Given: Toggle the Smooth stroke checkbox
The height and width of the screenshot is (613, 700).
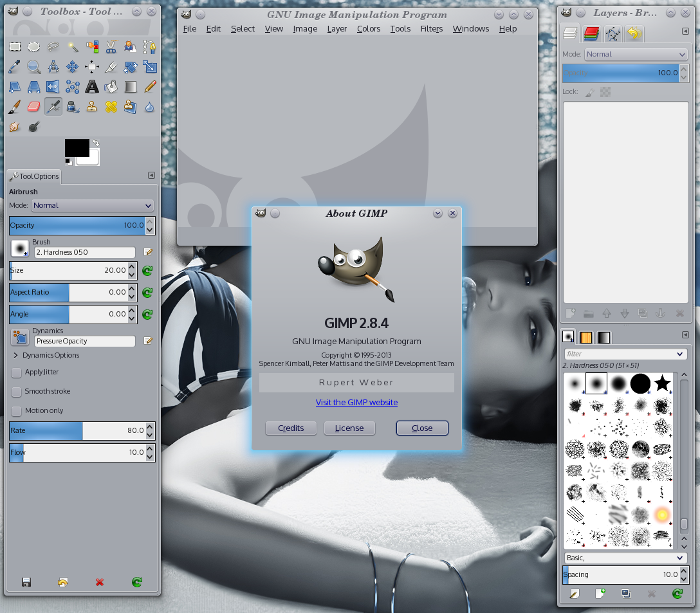Looking at the screenshot, I should tap(17, 391).
